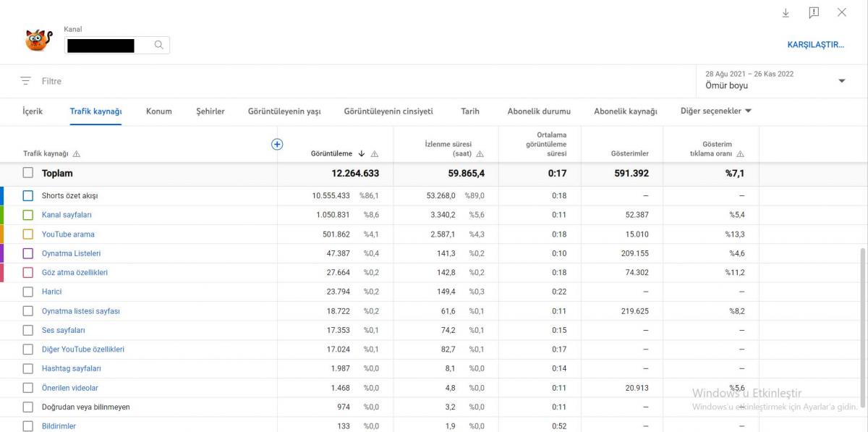Toggle the Toplam checkbox

[x=27, y=173]
